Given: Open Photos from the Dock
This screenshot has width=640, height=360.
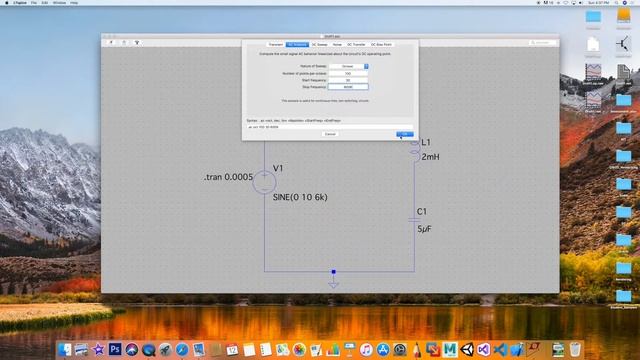Looking at the screenshot, I should 299,350.
